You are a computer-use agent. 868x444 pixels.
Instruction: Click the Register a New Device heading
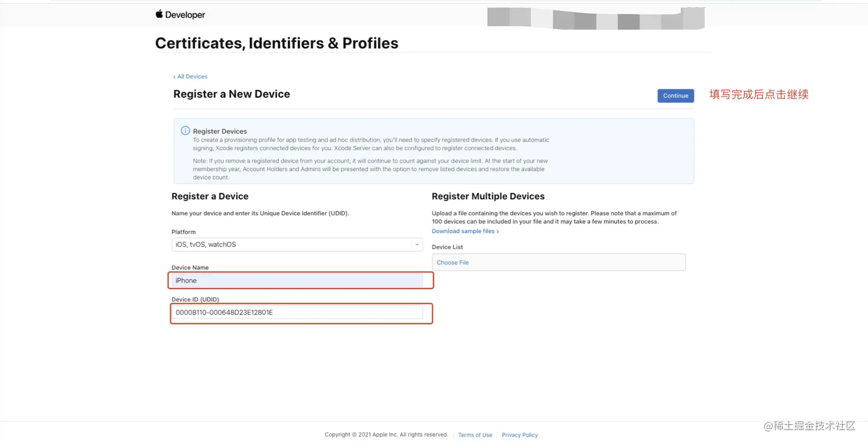click(231, 94)
